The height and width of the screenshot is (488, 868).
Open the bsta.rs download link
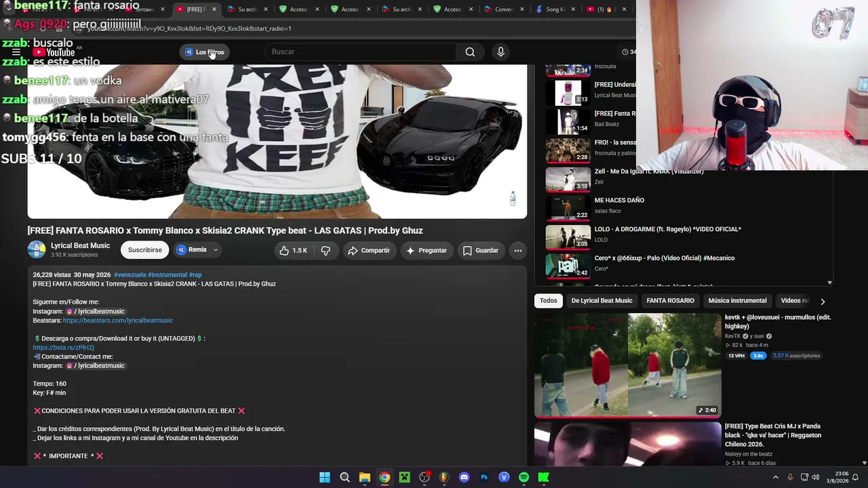click(64, 348)
